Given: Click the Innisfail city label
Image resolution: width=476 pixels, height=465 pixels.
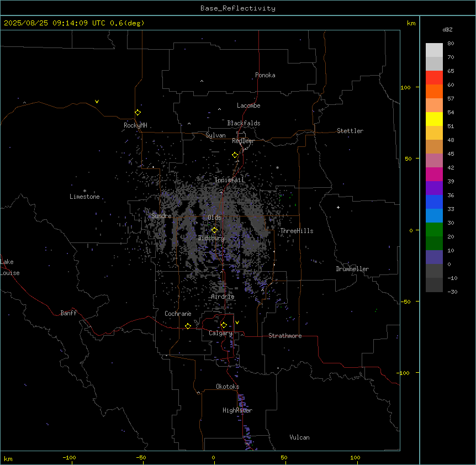Looking at the screenshot, I should coord(230,180).
